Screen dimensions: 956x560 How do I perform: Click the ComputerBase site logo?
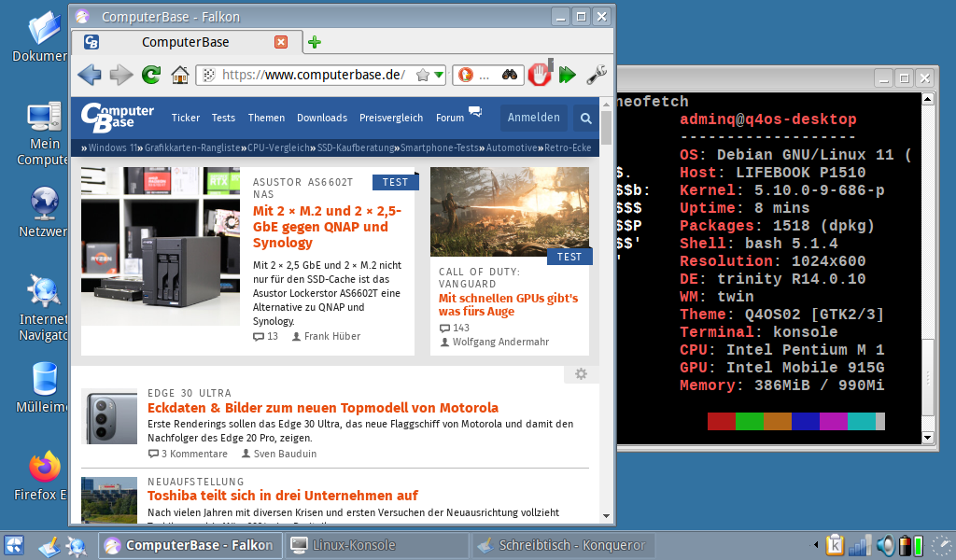click(117, 117)
